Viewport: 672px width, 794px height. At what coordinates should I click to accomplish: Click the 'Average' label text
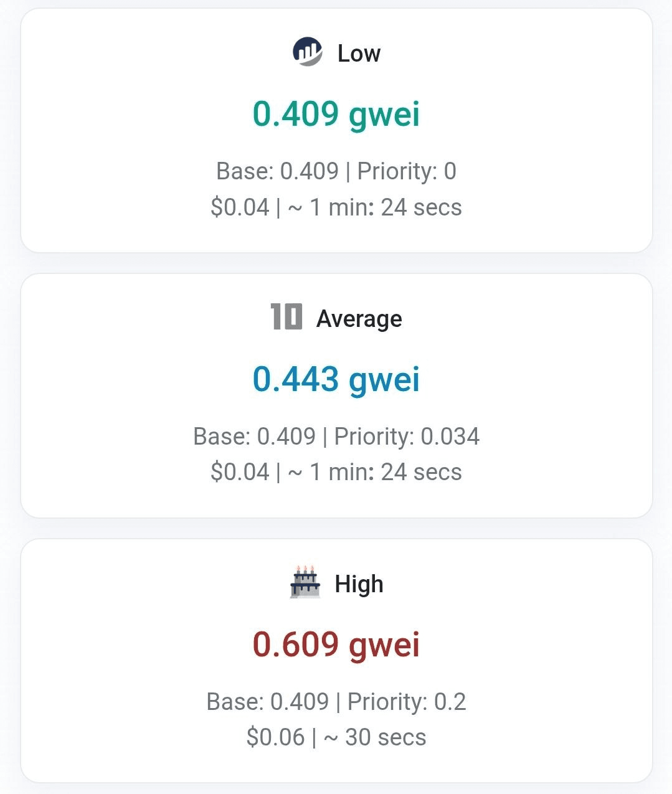point(359,319)
